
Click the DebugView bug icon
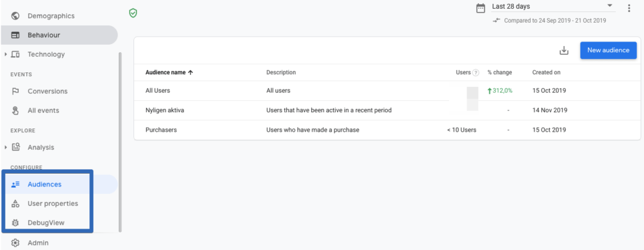pos(16,223)
